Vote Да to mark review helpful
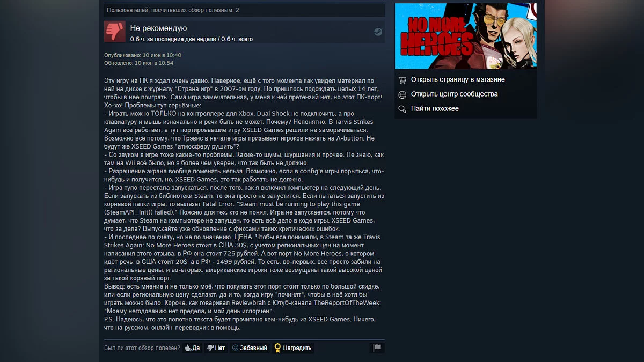This screenshot has height=362, width=644. click(192, 348)
